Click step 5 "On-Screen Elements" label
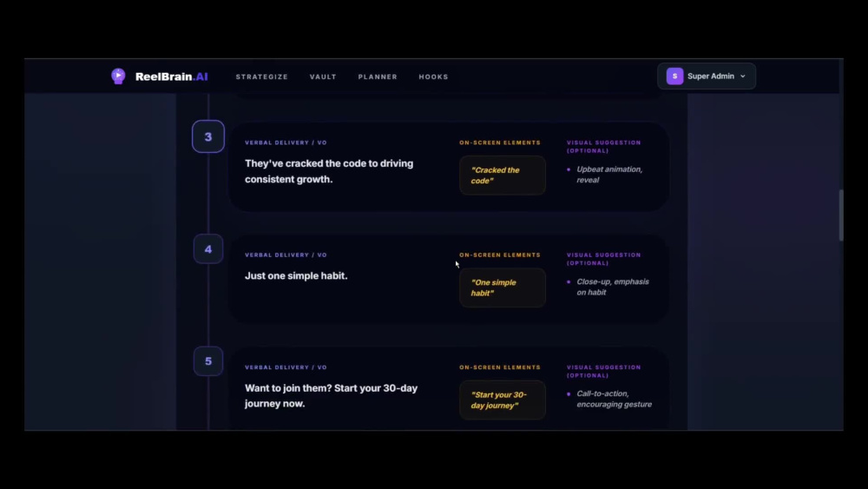868x489 pixels. [x=500, y=367]
